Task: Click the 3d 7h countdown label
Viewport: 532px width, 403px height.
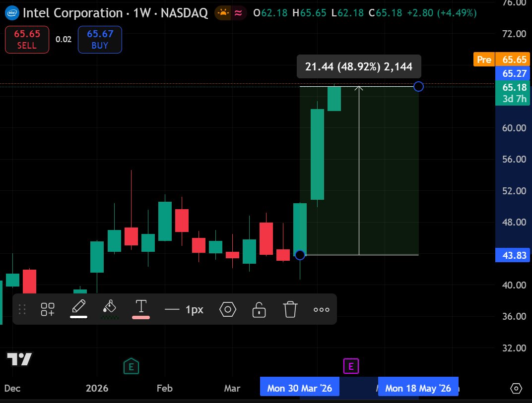Action: click(514, 99)
